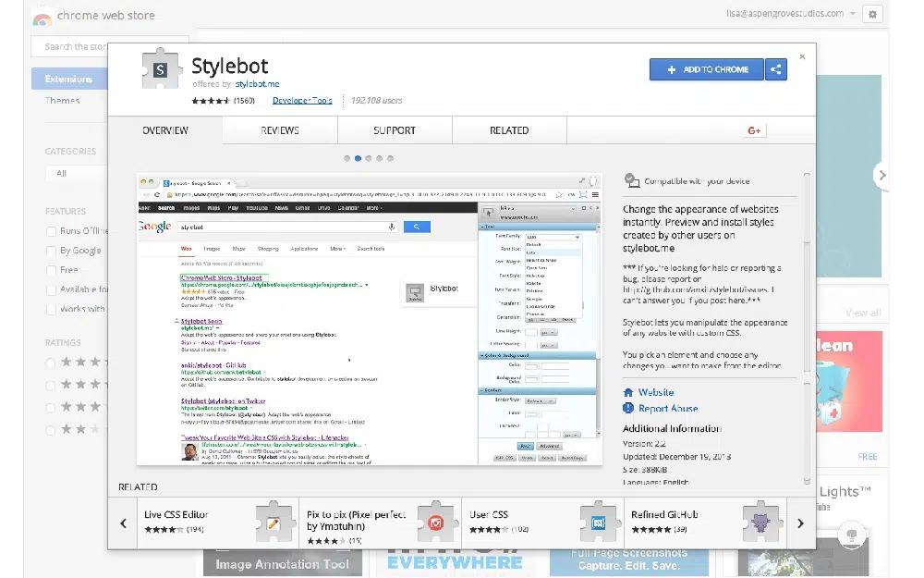This screenshot has width=924, height=578.
Task: Toggle the Runs Offline checkbox
Action: (52, 231)
